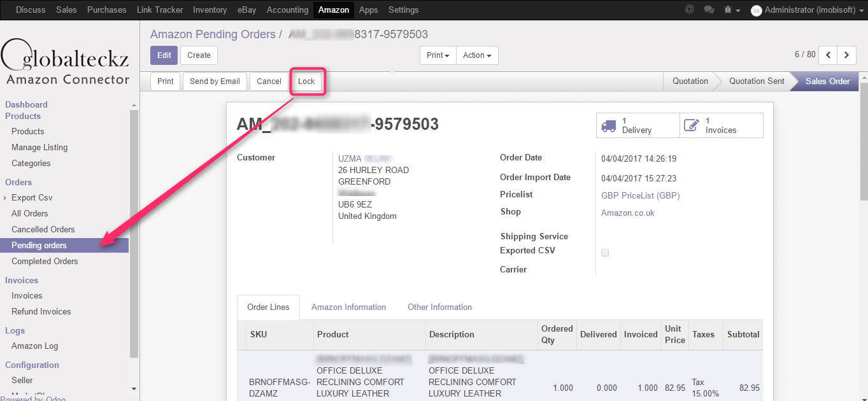
Task: Open the Action dropdown menu
Action: pos(477,55)
